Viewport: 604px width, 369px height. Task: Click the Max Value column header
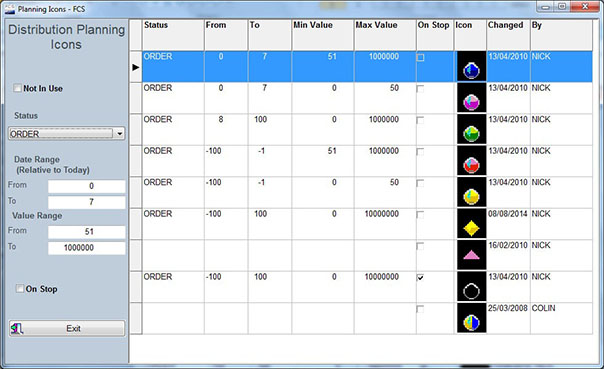pos(385,35)
